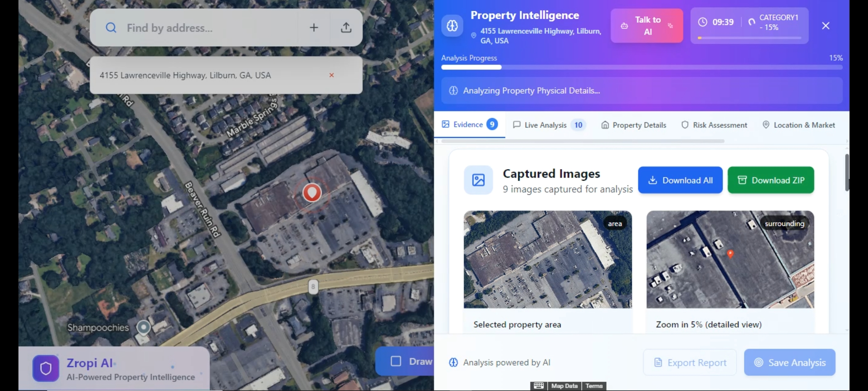Click the upload/share icon beside search
Screen dimensions: 868x391
(x=346, y=28)
